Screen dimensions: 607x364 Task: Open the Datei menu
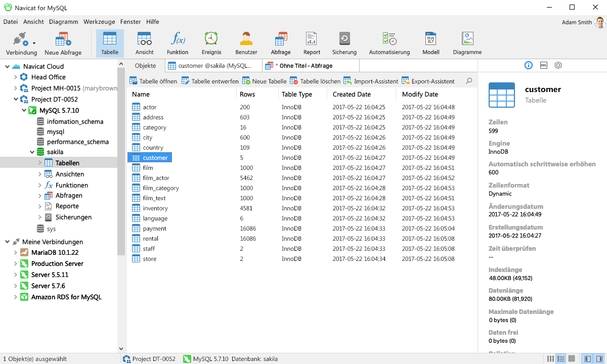11,22
